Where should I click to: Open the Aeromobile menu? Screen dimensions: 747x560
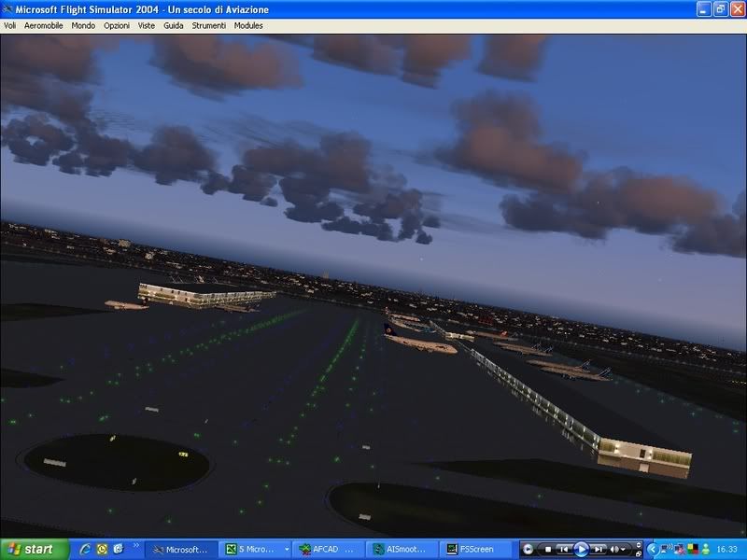(x=43, y=26)
